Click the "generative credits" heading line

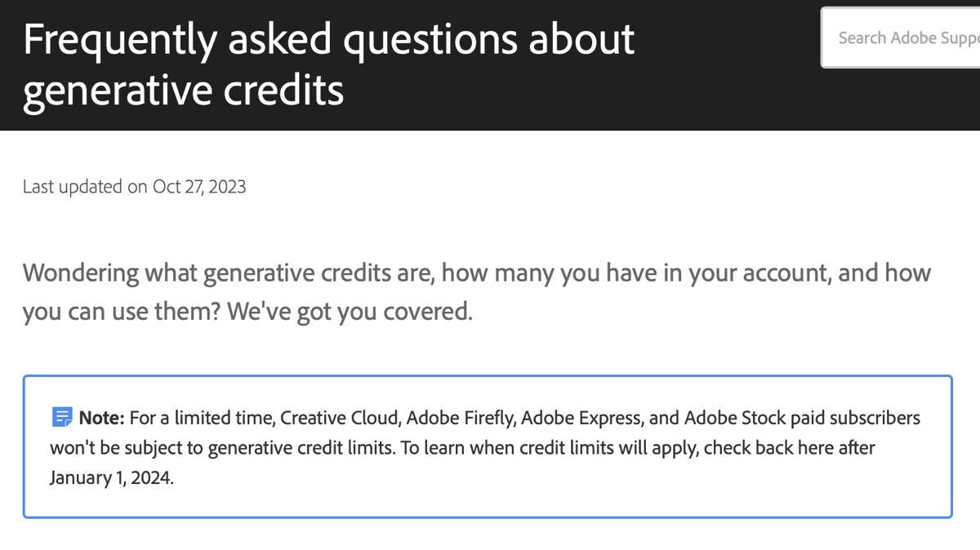click(183, 91)
